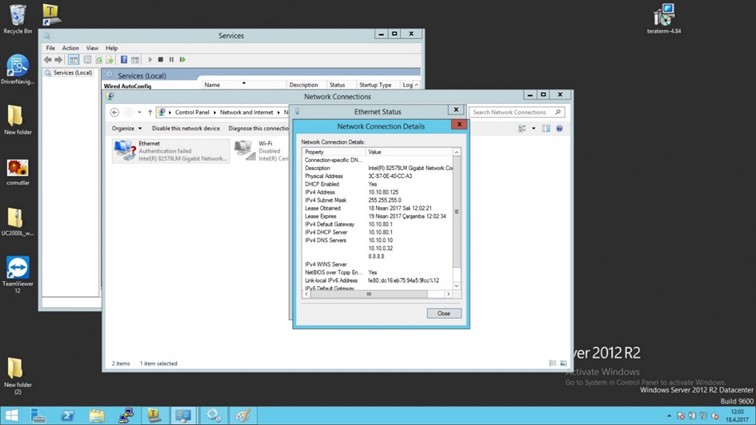Start the service with the play icon
This screenshot has height=425, width=756.
pos(150,60)
